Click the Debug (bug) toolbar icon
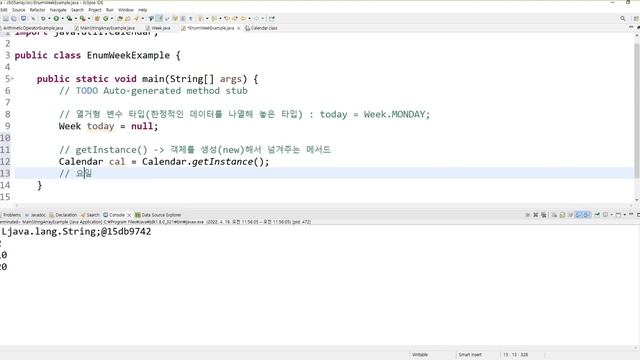The image size is (640, 360). pos(43,18)
